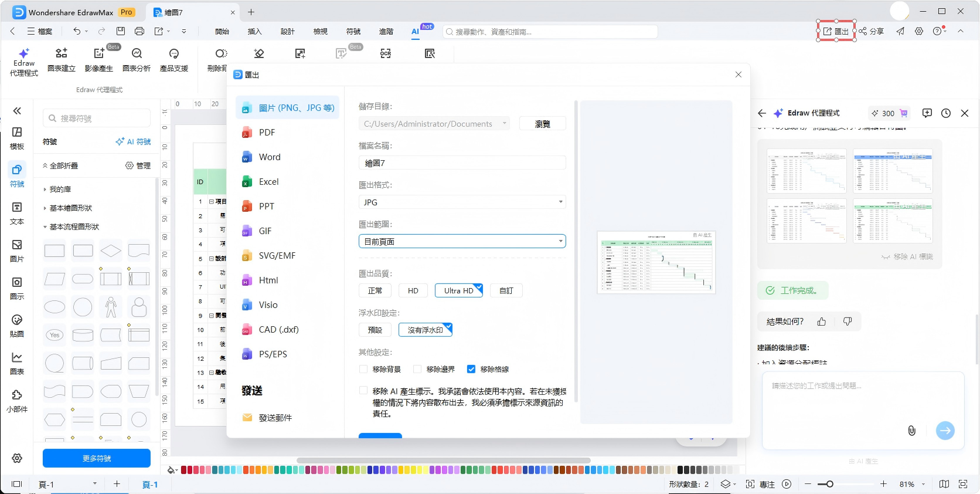
Task: Click 管理 in symbol panel
Action: tap(138, 166)
